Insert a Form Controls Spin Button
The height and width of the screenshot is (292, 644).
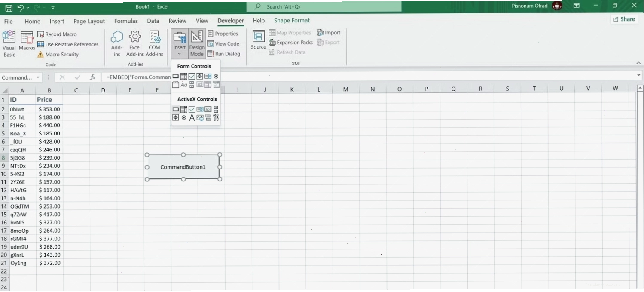click(x=200, y=76)
